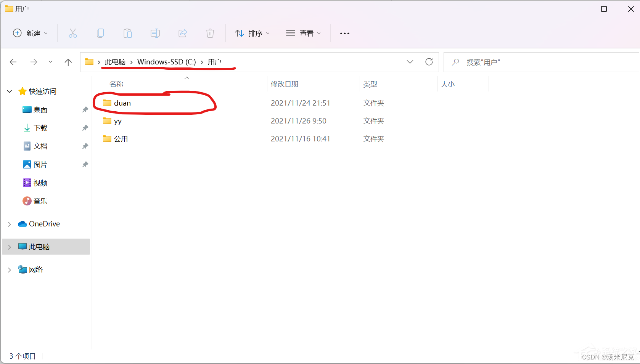Image resolution: width=640 pixels, height=364 pixels.
Task: Collapse the 快速访问 tree section
Action: point(10,91)
